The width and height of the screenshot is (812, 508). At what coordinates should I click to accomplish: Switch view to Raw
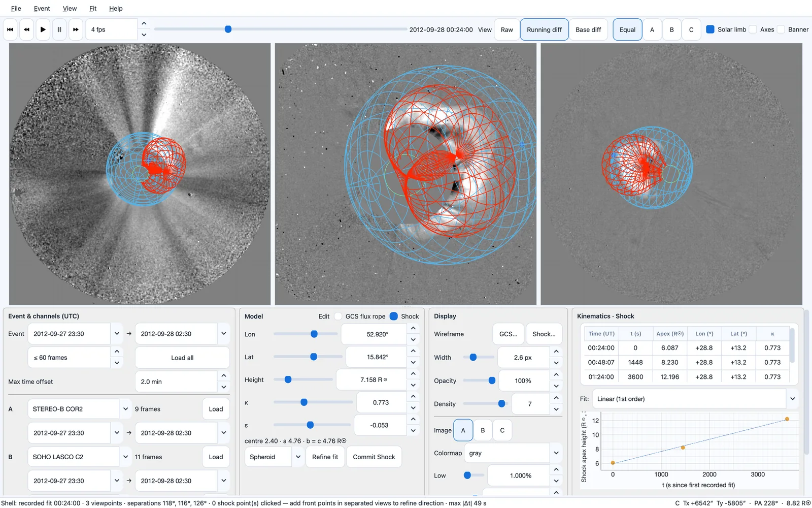506,29
